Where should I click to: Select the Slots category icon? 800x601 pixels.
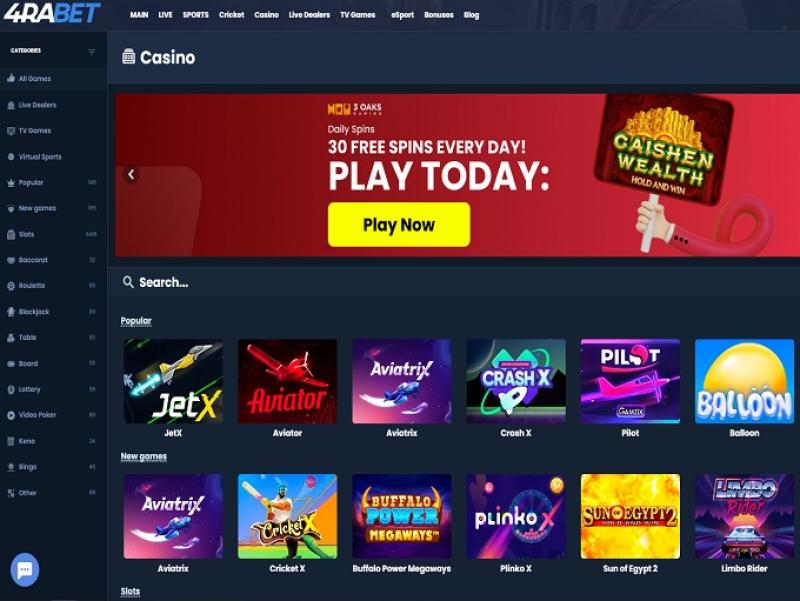tap(11, 234)
